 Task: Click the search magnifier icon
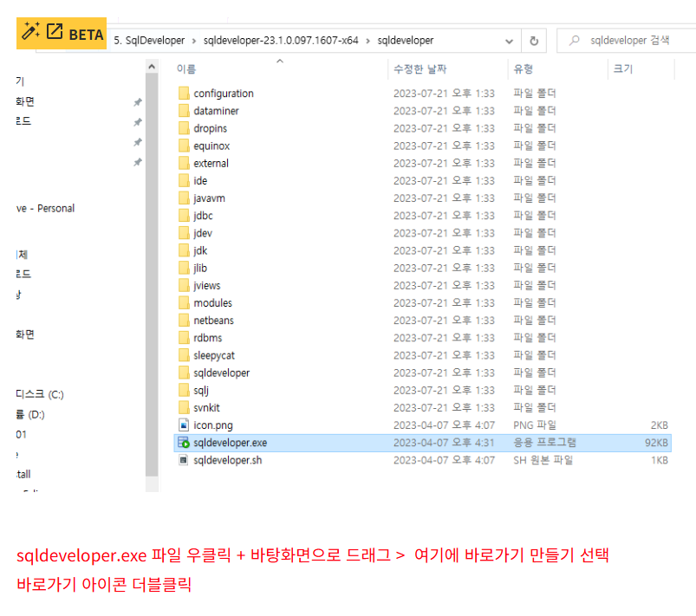(x=575, y=41)
